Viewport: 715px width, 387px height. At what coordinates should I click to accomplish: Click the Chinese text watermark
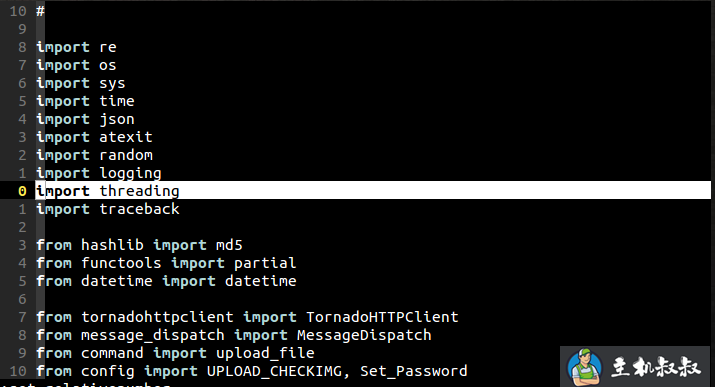pyautogui.click(x=656, y=367)
